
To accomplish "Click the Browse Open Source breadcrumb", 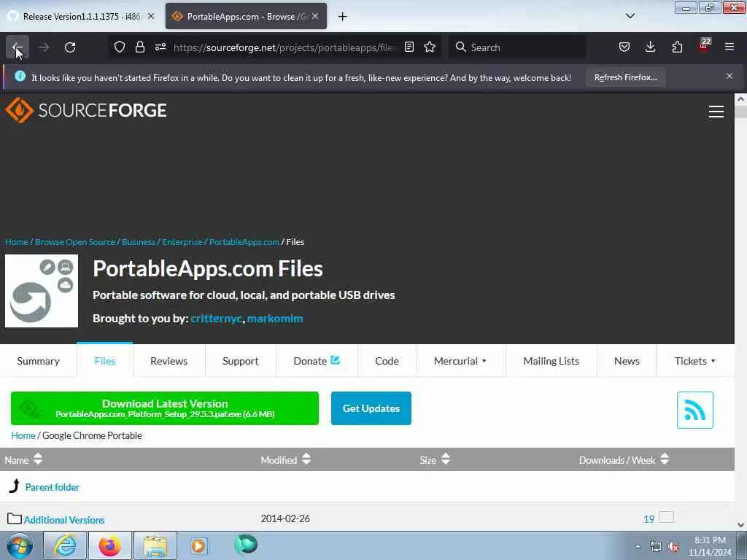I will coord(75,242).
